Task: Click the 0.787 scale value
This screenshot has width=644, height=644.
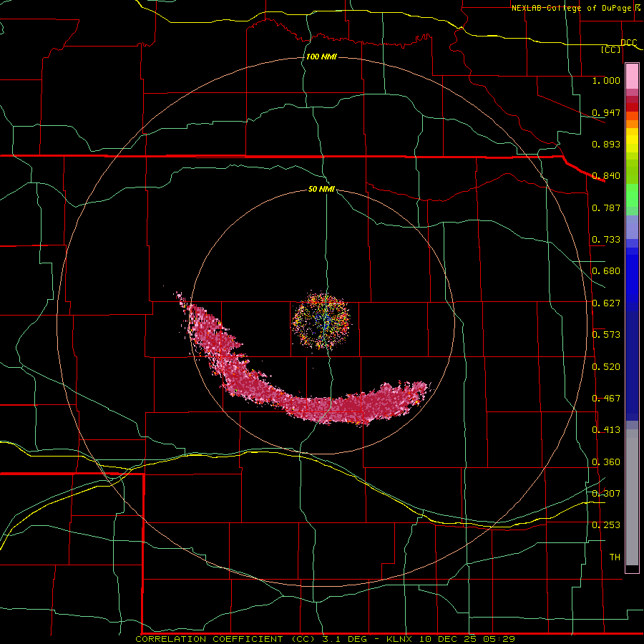Action: 606,208
